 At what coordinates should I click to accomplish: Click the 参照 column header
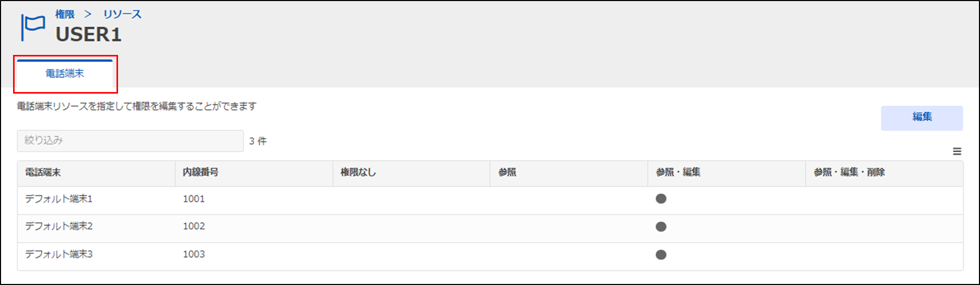click(x=507, y=173)
